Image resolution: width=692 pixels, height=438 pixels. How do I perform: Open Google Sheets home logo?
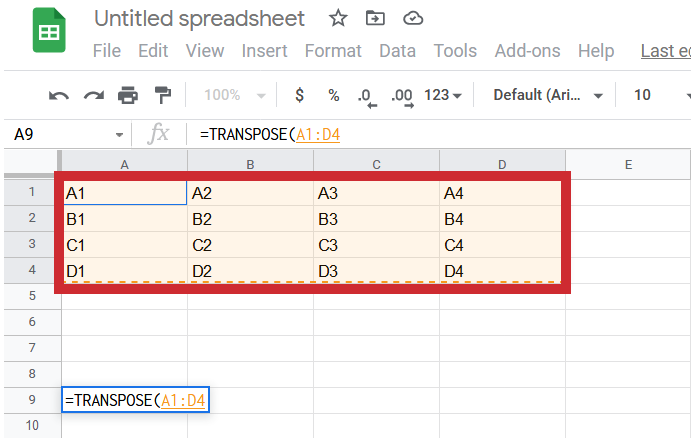pos(46,33)
